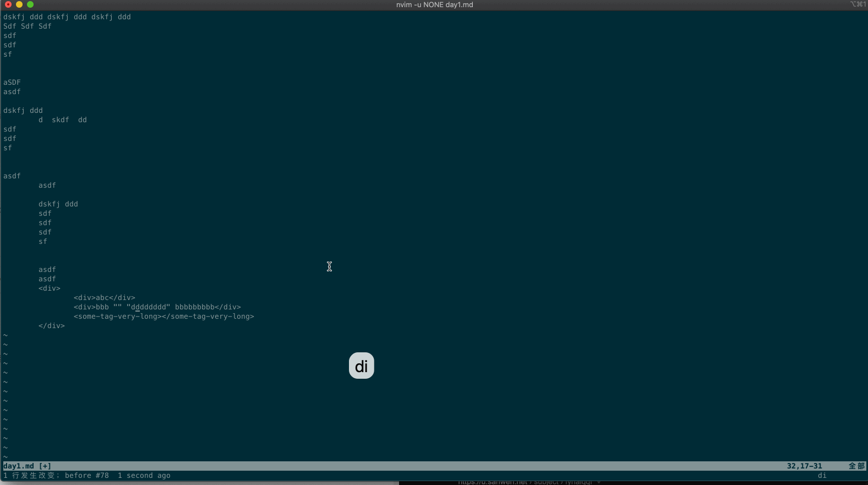Click the closing '</div>' line
868x485 pixels.
click(x=52, y=325)
